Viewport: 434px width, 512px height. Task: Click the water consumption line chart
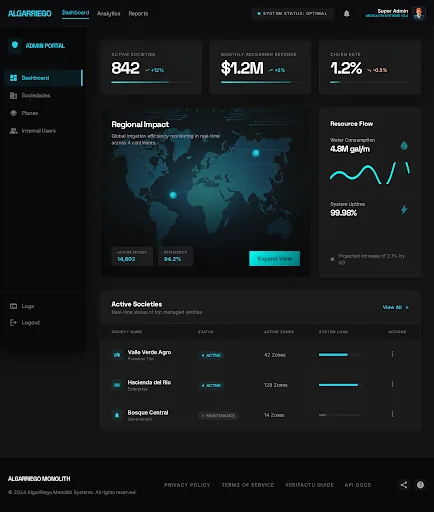click(x=370, y=173)
